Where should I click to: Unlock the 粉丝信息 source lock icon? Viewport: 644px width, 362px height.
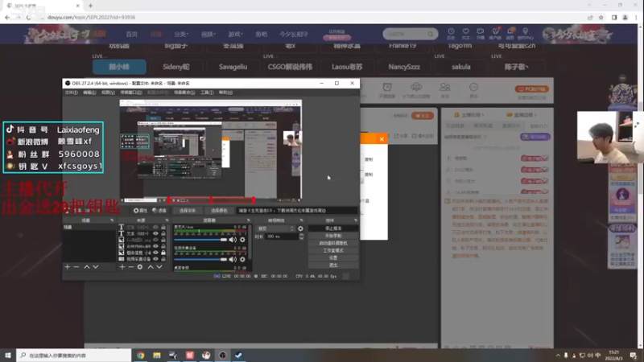[x=163, y=253]
